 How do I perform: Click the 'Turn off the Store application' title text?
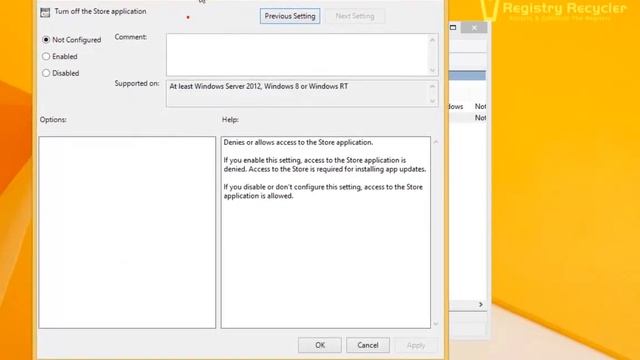point(100,11)
